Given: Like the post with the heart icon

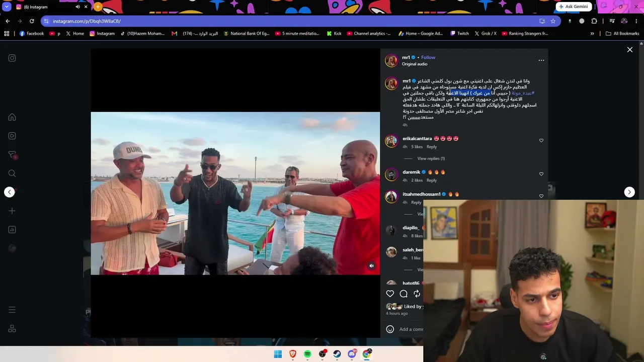Looking at the screenshot, I should click(x=390, y=294).
